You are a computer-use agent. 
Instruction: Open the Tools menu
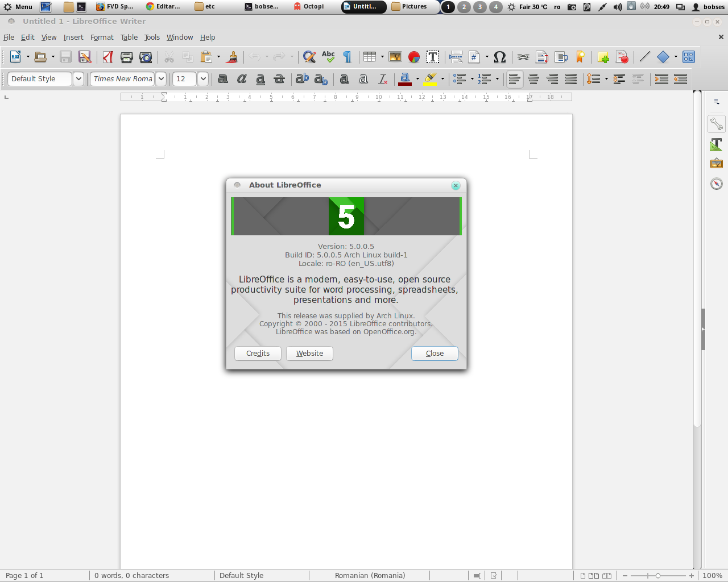tap(152, 37)
